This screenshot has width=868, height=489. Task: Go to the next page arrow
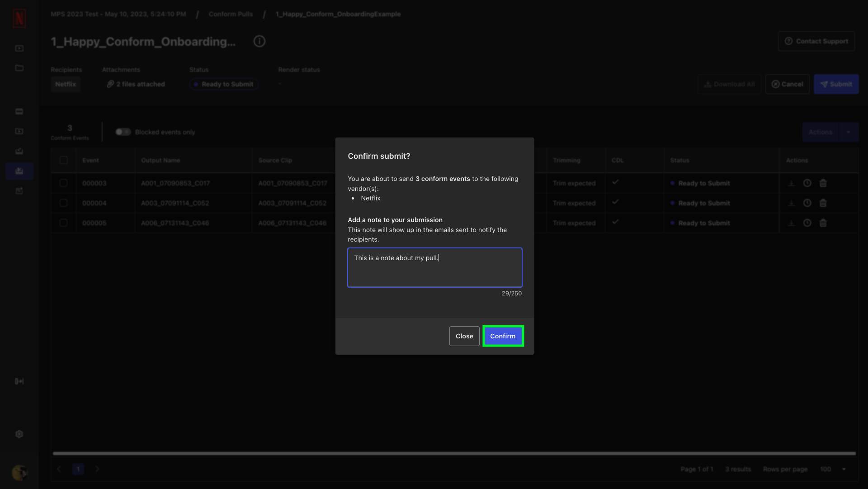point(97,469)
